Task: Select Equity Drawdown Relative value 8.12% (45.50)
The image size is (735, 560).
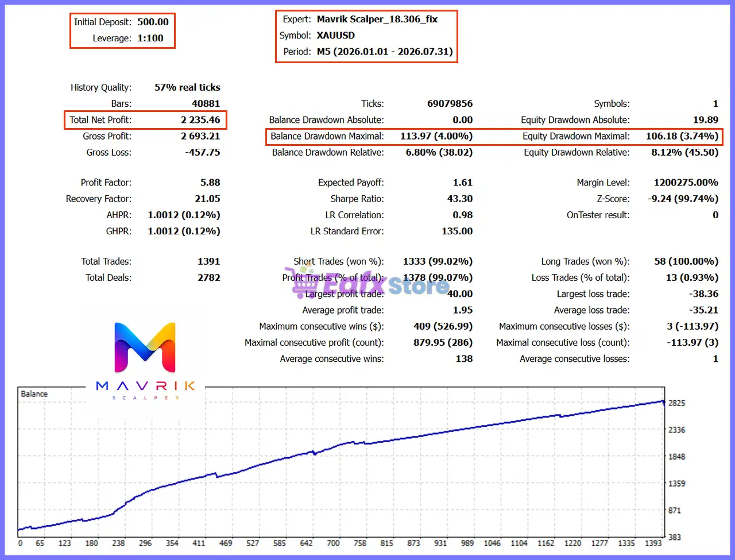Action: click(x=685, y=152)
